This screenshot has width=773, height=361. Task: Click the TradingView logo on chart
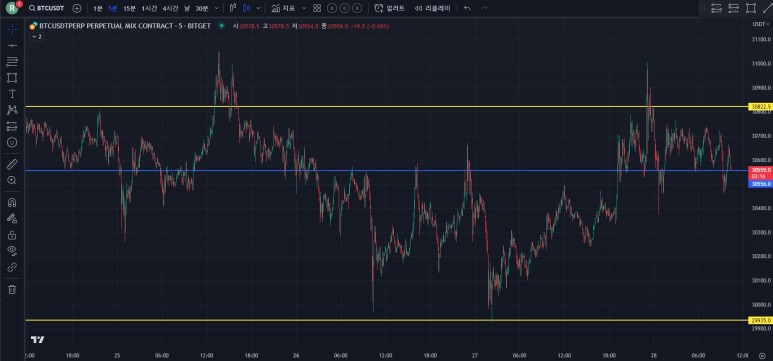click(37, 340)
